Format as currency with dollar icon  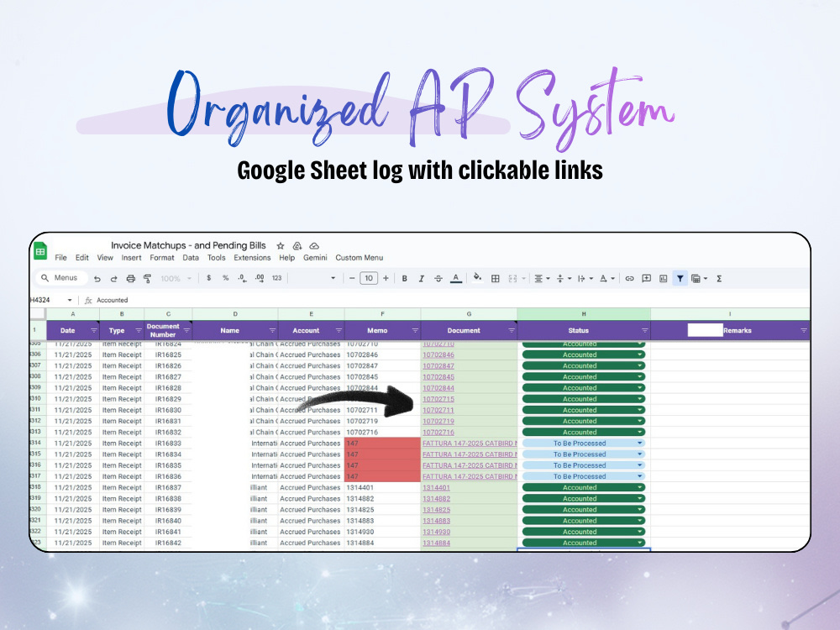click(208, 278)
